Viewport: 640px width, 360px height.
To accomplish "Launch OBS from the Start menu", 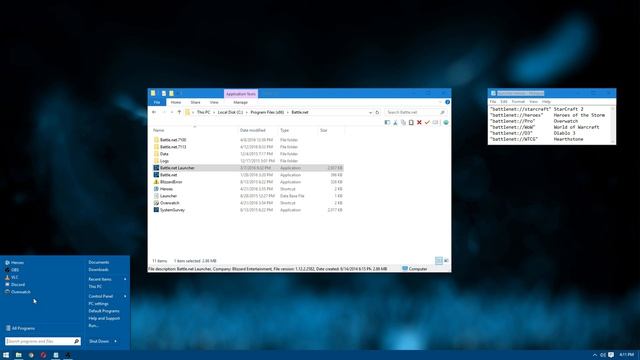I will [12, 270].
